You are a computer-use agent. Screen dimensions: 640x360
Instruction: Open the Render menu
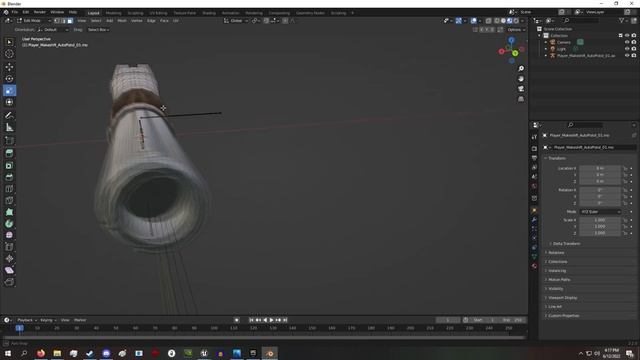[x=40, y=12]
